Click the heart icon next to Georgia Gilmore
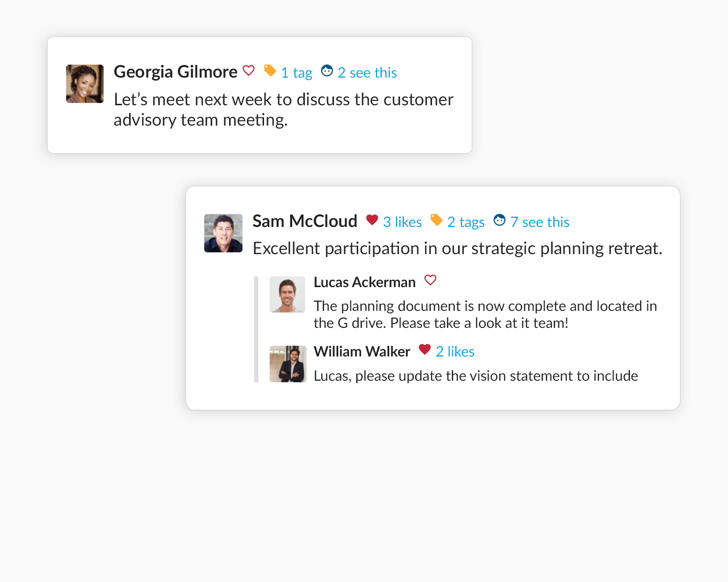This screenshot has height=582, width=728. pyautogui.click(x=249, y=71)
